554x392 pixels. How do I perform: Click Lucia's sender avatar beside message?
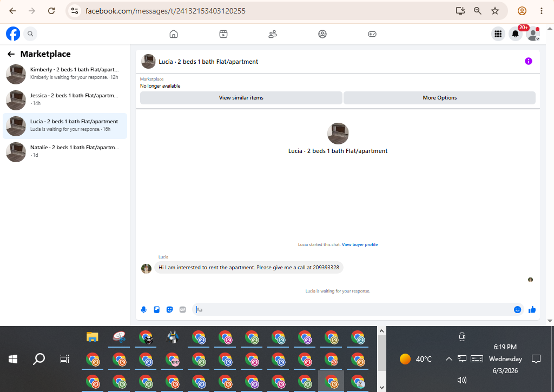pos(146,268)
